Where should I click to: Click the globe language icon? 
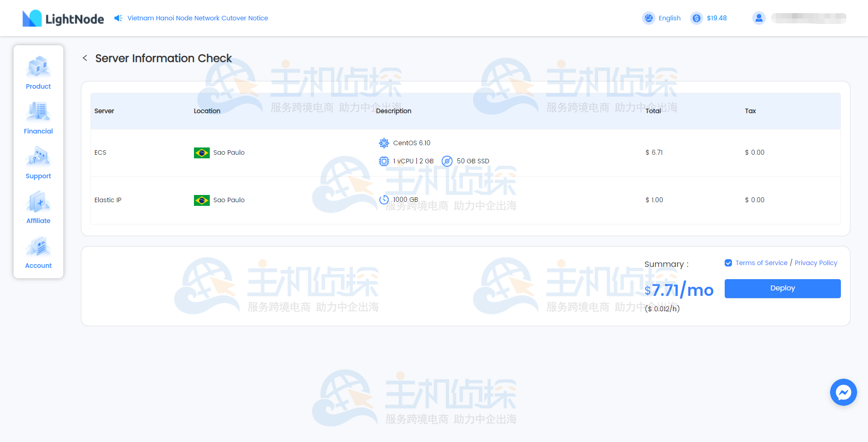pyautogui.click(x=649, y=18)
